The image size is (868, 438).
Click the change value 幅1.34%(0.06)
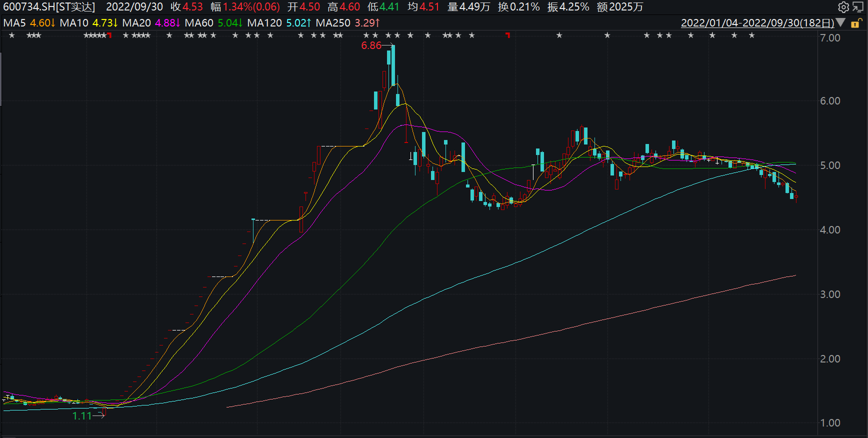coord(245,7)
